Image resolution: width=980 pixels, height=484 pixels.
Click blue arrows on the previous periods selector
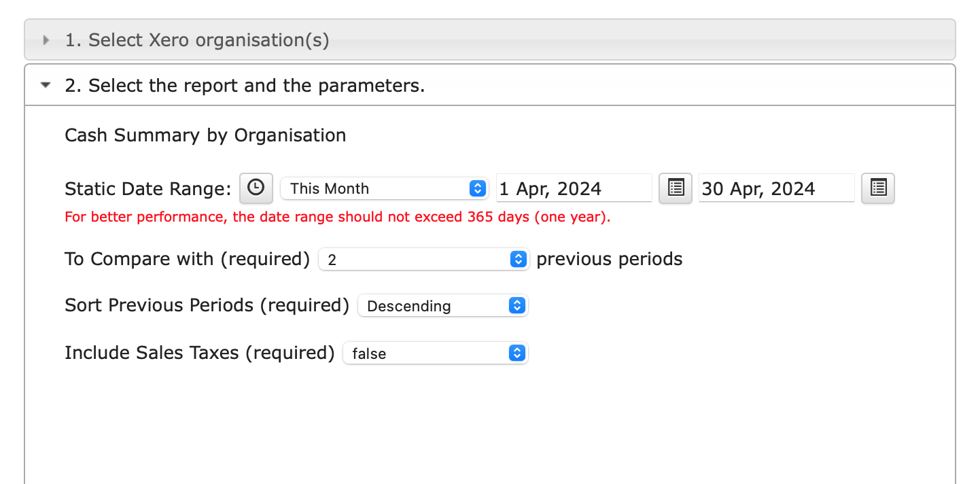[518, 259]
